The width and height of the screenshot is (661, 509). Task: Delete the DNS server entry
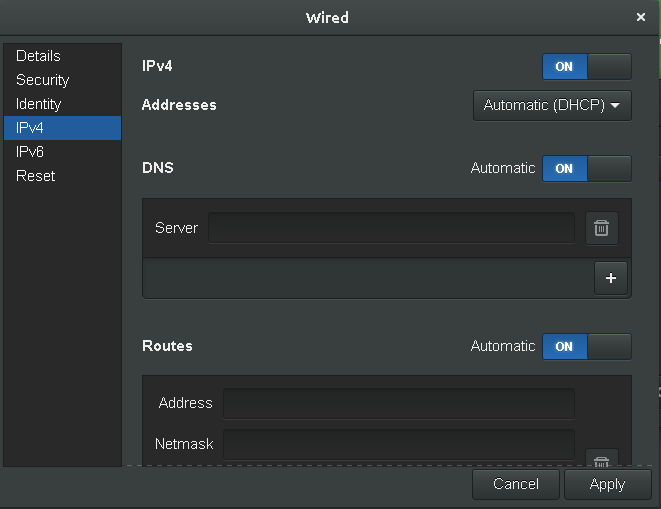point(601,228)
